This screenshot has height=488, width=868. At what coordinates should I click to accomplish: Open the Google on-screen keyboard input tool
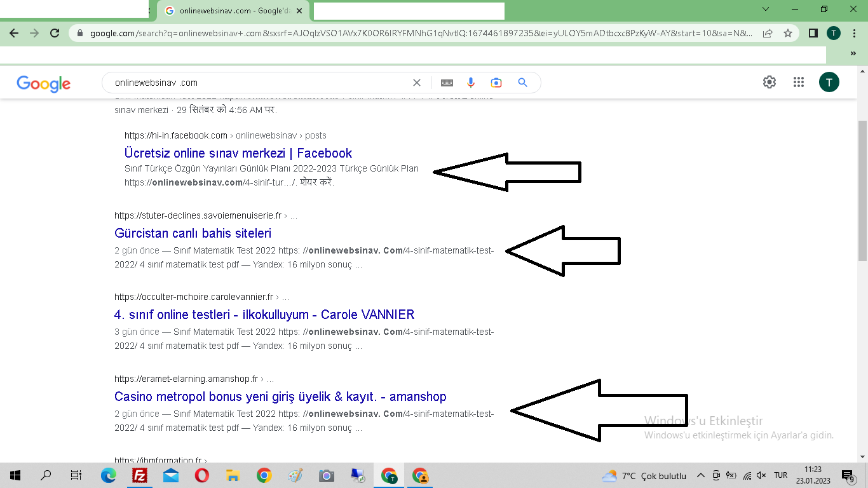point(447,83)
